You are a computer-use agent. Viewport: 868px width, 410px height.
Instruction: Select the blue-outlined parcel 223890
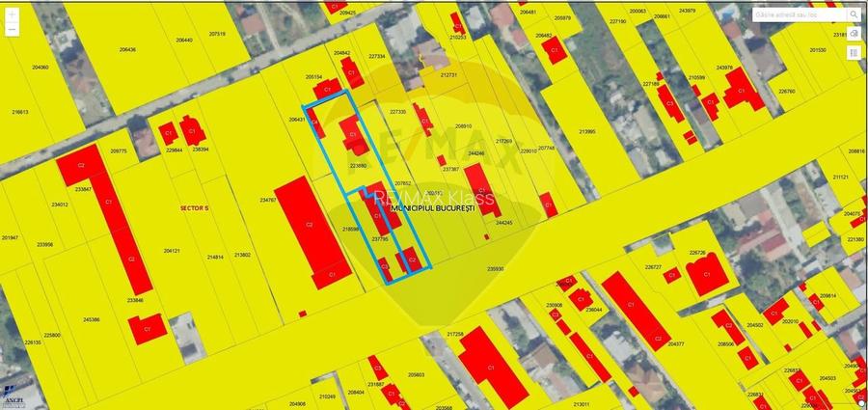[x=357, y=166]
